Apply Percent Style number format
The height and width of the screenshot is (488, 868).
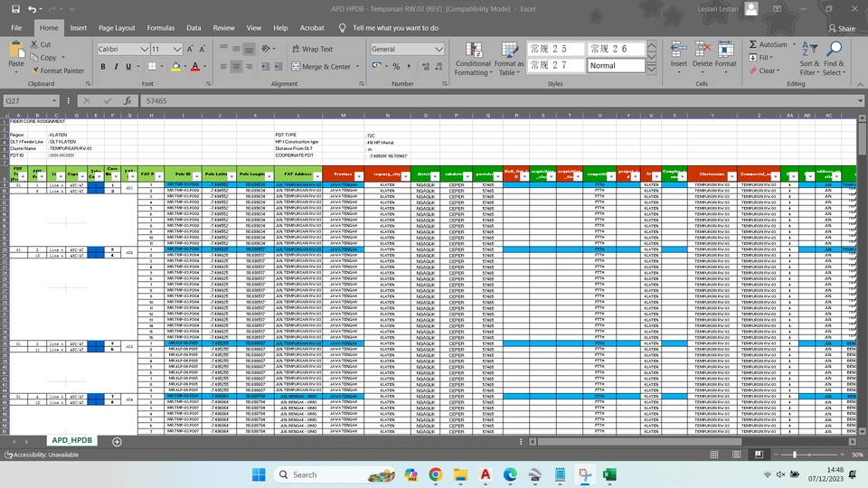(396, 66)
